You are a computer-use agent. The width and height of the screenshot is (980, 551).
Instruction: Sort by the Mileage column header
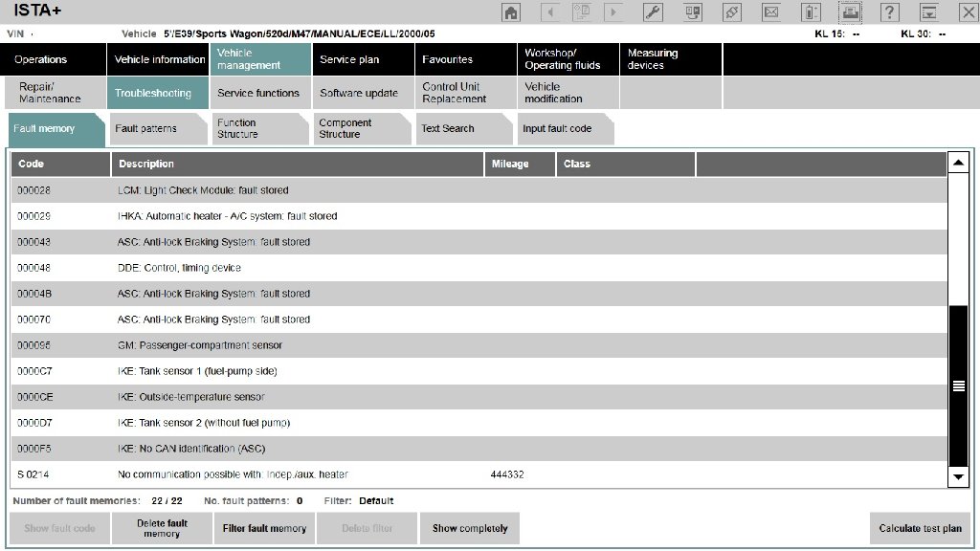click(520, 164)
